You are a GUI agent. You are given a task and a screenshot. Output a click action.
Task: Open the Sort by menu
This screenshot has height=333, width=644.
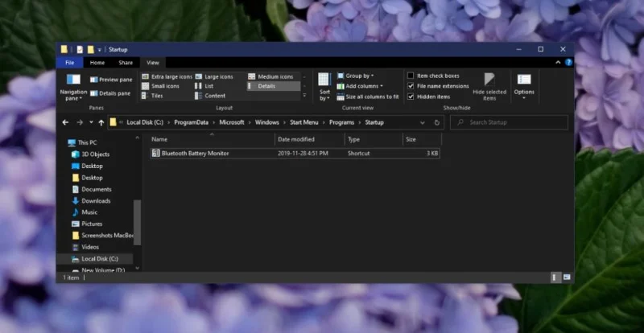click(x=324, y=87)
